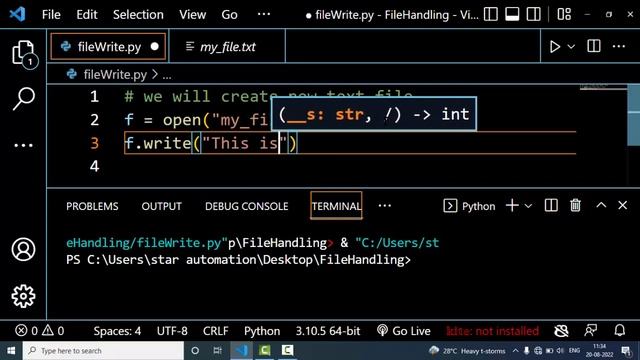Open the PROBLEMS panel tab
Image resolution: width=640 pixels, height=360 pixels.
point(92,206)
